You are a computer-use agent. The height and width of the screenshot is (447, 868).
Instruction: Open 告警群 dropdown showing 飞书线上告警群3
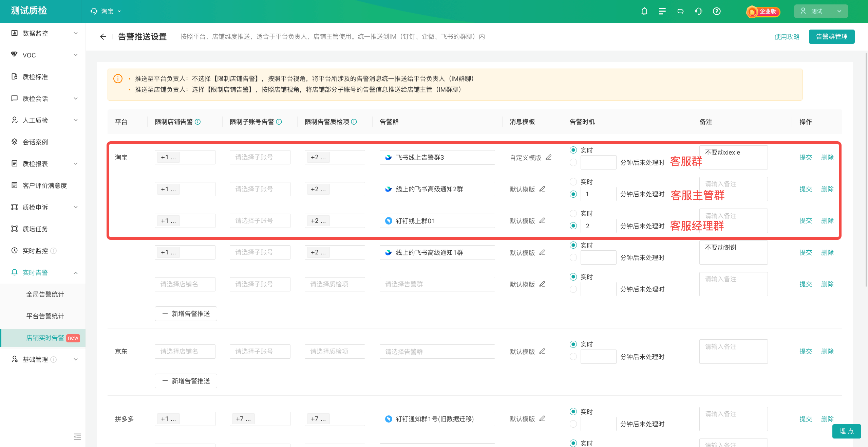(437, 157)
